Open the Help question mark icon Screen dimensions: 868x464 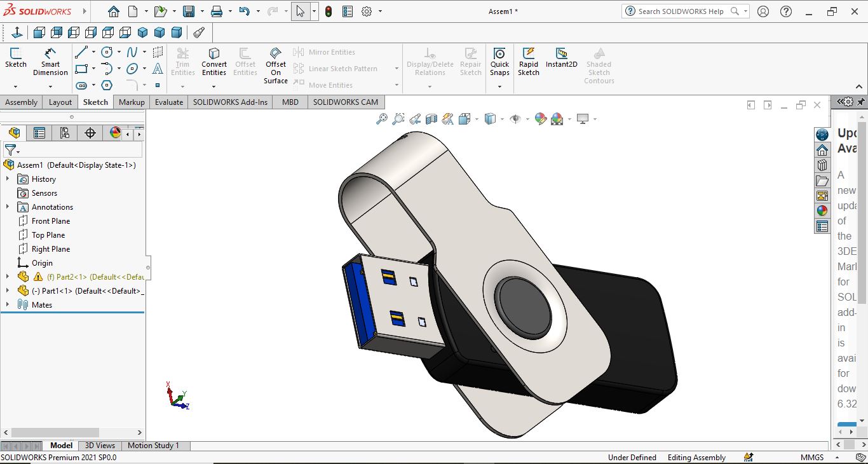(x=786, y=11)
